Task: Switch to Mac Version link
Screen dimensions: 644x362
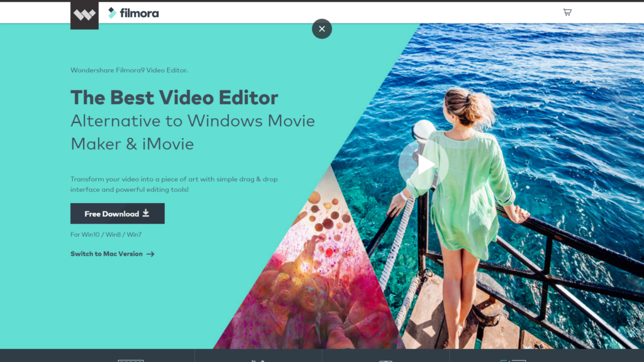Action: coord(112,254)
